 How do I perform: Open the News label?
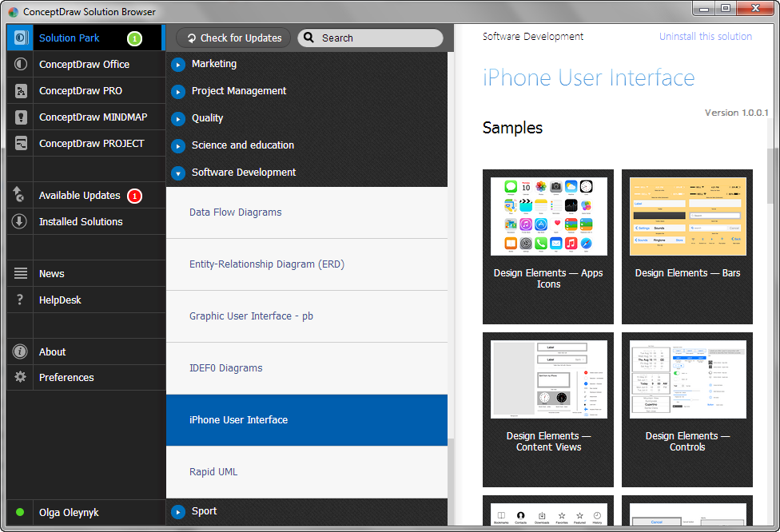point(52,273)
